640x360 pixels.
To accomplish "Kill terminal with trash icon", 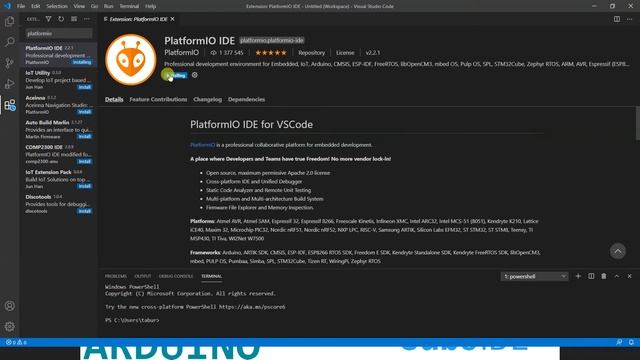I will pos(604,276).
